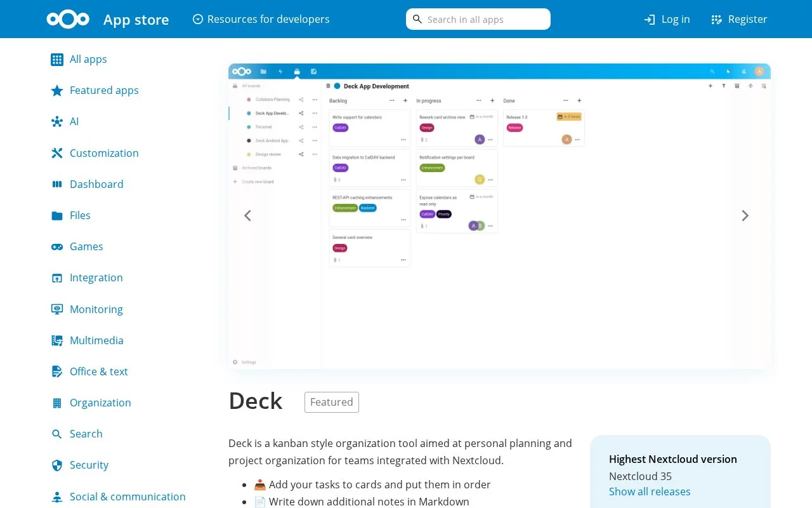Click the Featured badge next to Deck
Image resolution: width=812 pixels, height=508 pixels.
pos(332,402)
